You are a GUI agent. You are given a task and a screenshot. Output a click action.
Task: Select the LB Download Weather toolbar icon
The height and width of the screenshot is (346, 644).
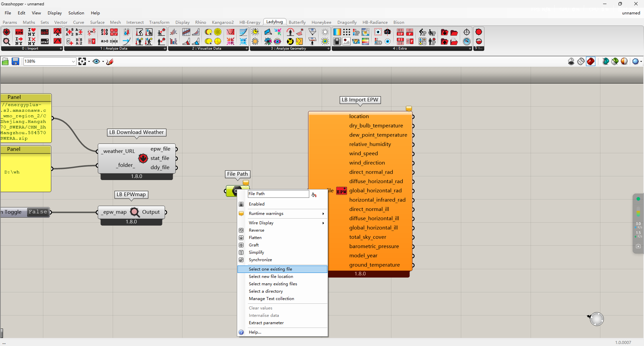pyautogui.click(x=6, y=32)
